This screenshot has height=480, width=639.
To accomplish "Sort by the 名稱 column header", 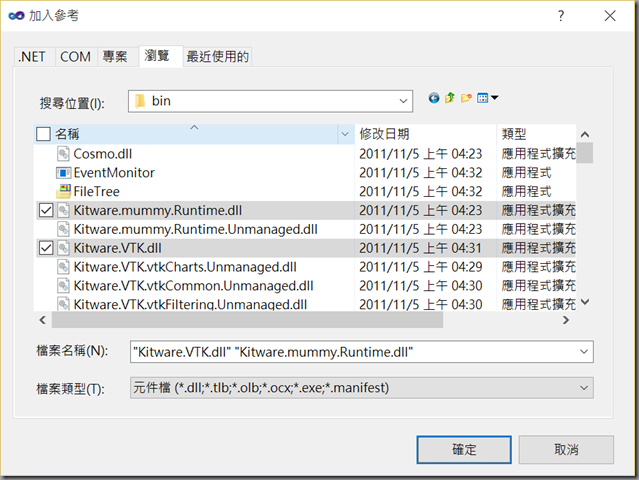I will click(x=67, y=134).
